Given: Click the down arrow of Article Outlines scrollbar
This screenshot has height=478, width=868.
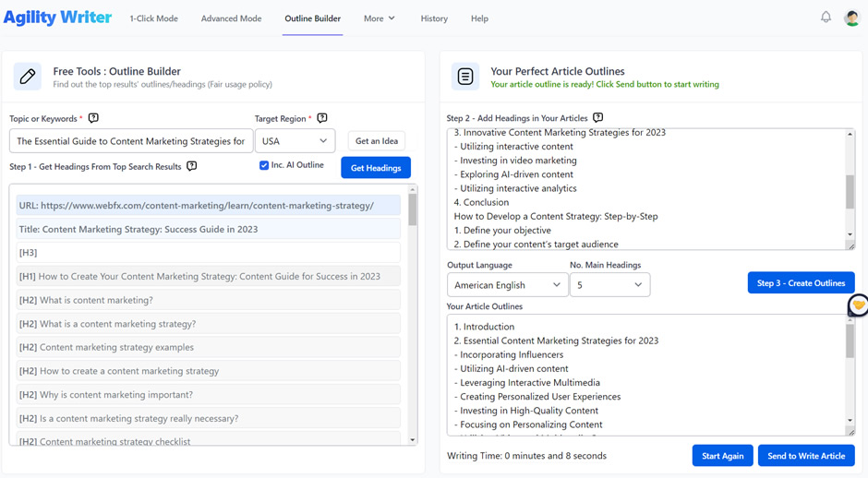Looking at the screenshot, I should pyautogui.click(x=850, y=421).
